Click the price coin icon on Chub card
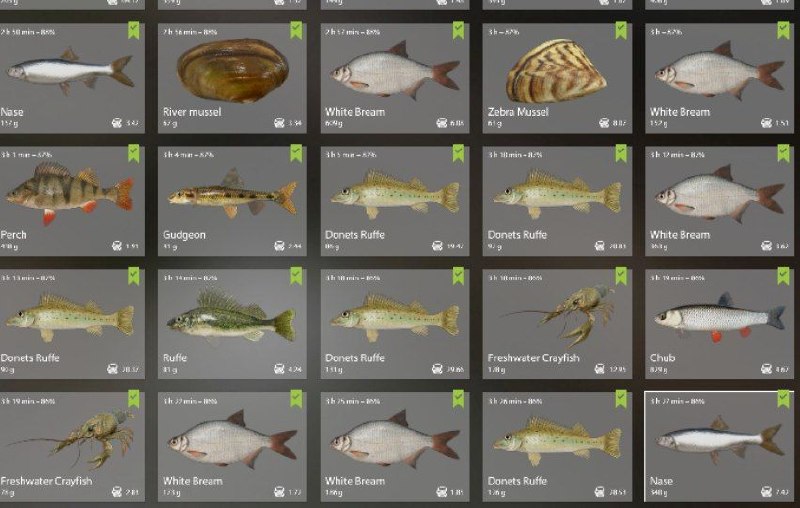The image size is (800, 508). 766,369
